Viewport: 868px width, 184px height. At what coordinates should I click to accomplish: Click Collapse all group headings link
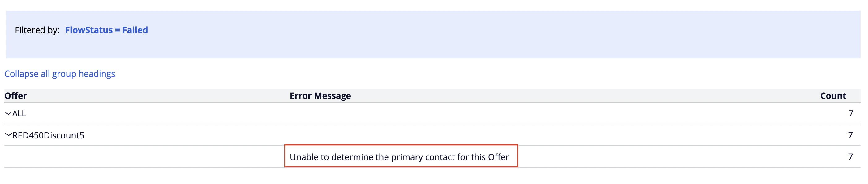coord(60,74)
